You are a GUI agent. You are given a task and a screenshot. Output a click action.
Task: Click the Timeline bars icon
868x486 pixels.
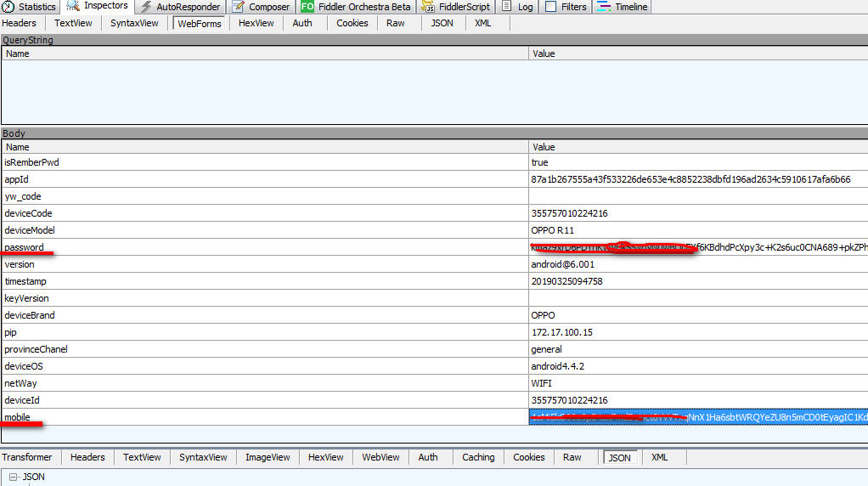click(x=604, y=7)
